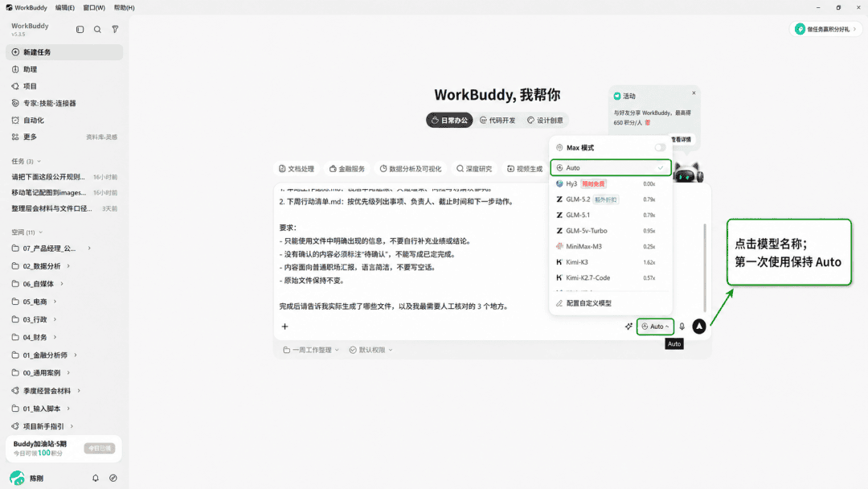Select the Auto model option
Viewport: 868px width, 489px height.
point(611,168)
